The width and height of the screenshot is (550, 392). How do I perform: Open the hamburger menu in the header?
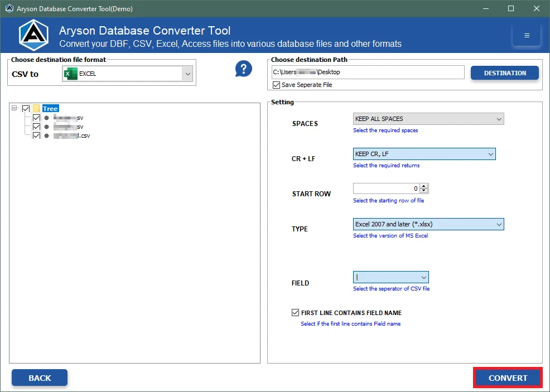[527, 35]
